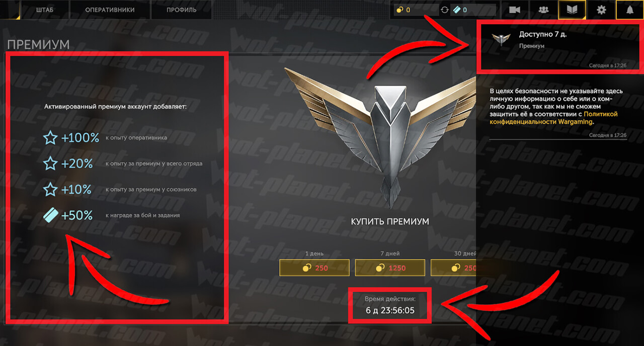Click the Время действия timer
Image resolution: width=644 pixels, height=346 pixels.
[390, 305]
